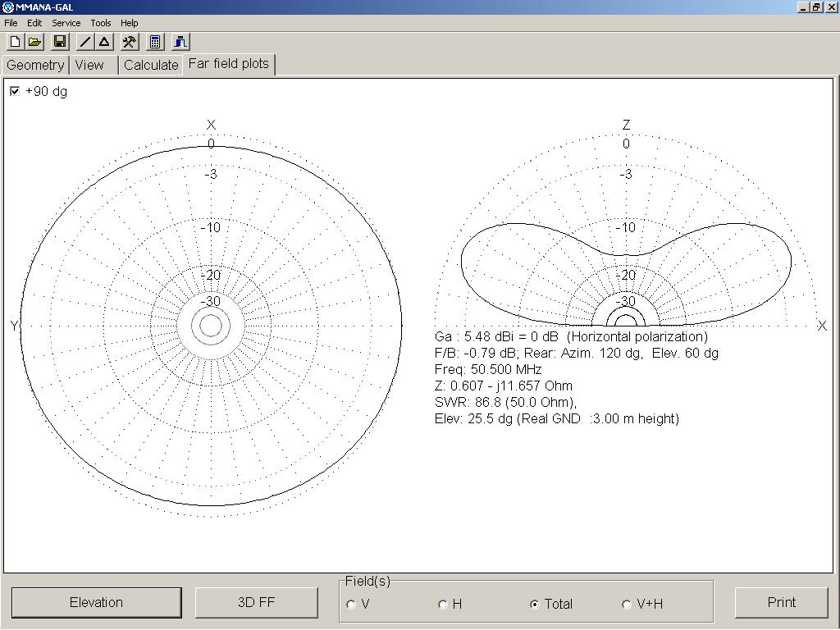Select the straight line wire tool
Screen dimensions: 840x630
[85, 42]
